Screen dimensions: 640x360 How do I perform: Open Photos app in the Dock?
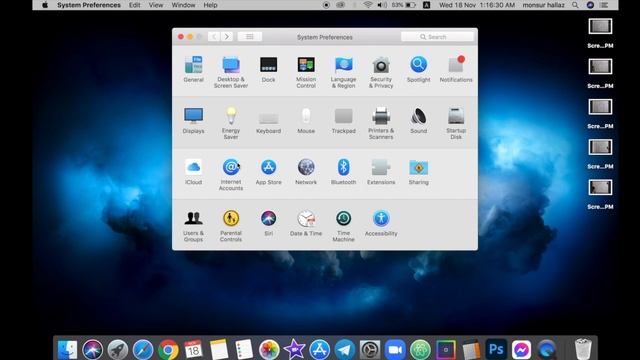click(269, 349)
